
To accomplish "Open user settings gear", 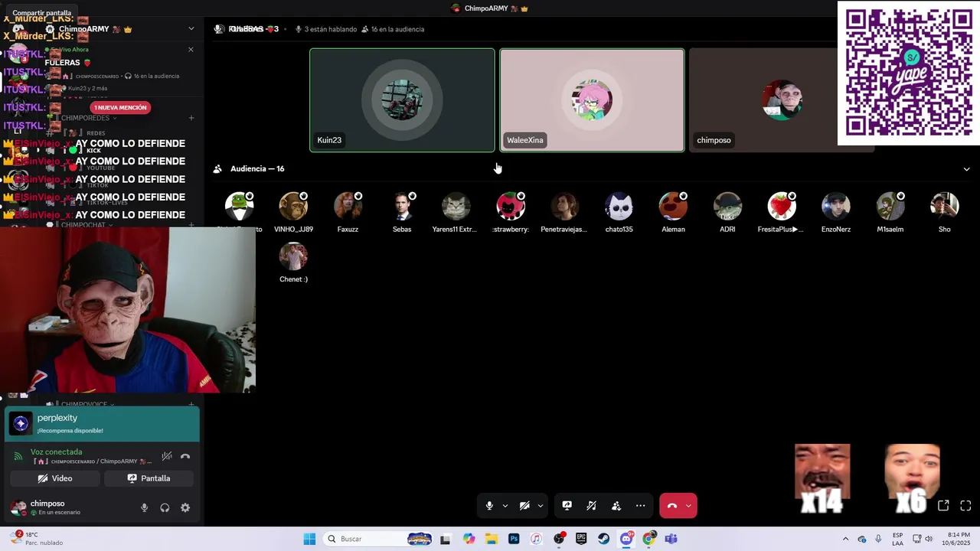I will (185, 507).
